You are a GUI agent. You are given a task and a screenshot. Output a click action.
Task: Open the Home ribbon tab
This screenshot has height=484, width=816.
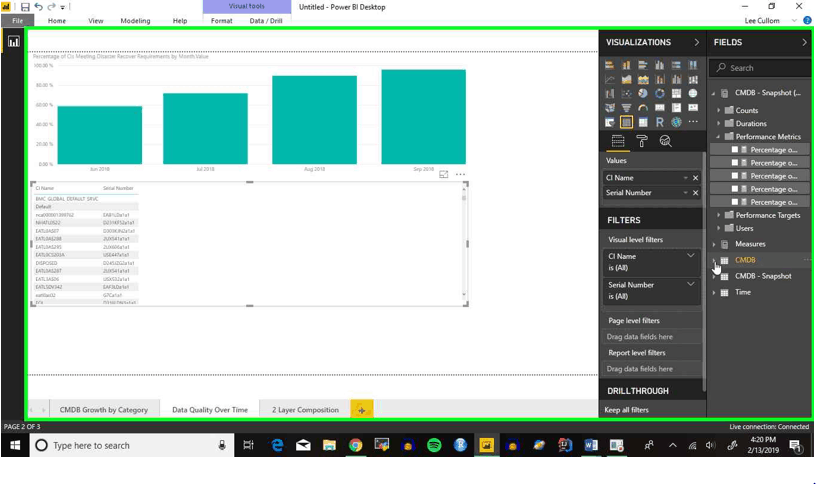pyautogui.click(x=57, y=21)
